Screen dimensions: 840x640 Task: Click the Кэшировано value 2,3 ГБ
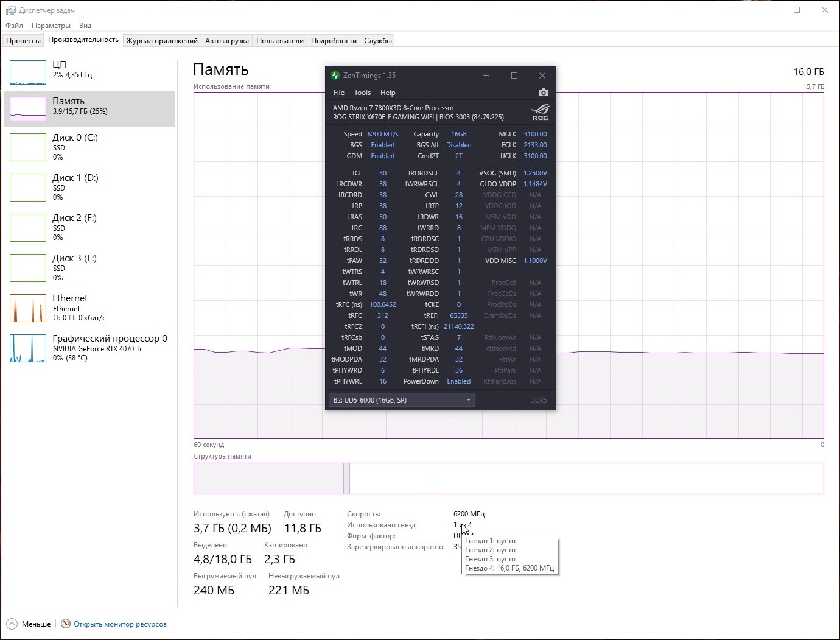[279, 559]
